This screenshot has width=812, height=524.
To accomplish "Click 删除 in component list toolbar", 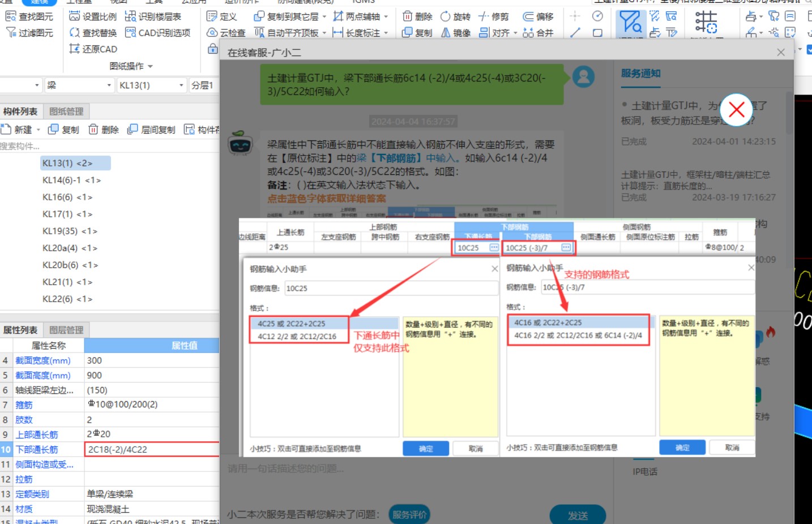I will click(x=104, y=130).
